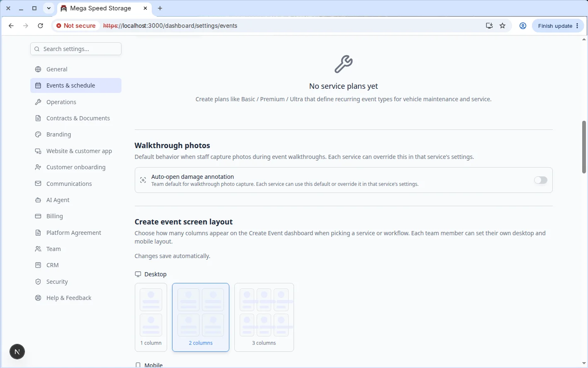Click the robot icon beside AI Agent

click(38, 200)
